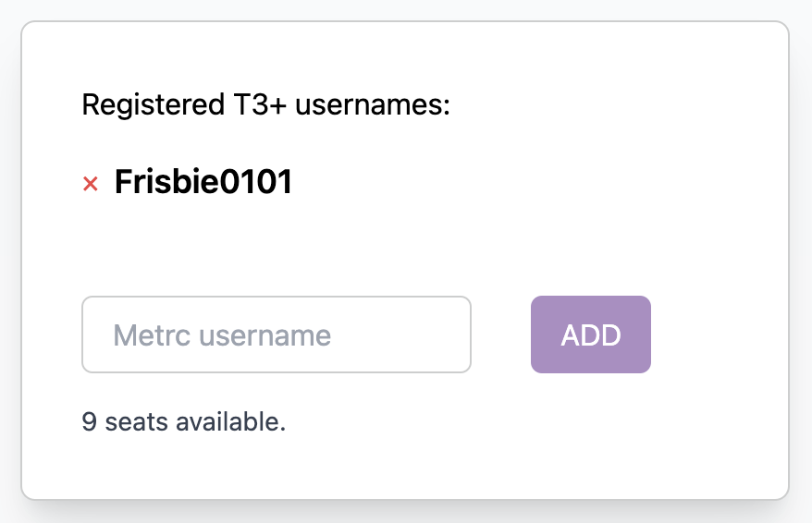Click the Frisbie0101 username text
Screen dimensions: 812x523
(203, 183)
